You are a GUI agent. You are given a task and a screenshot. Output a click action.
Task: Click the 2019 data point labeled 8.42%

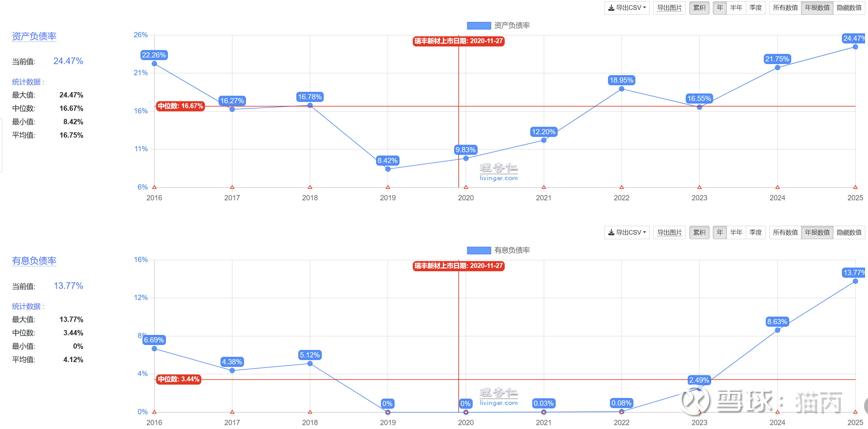click(388, 169)
